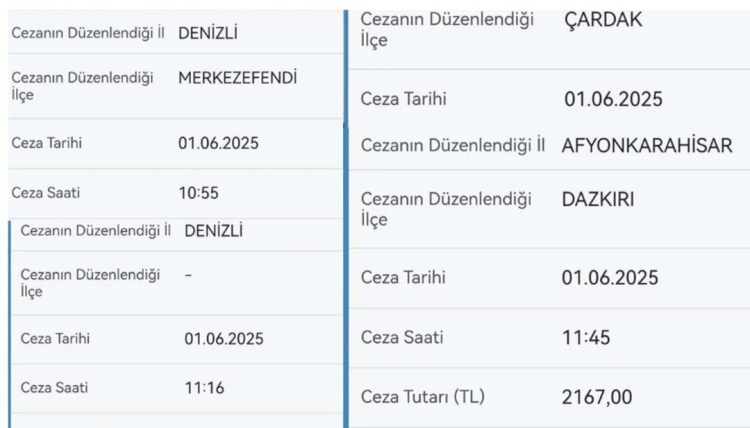Select the 11:16 penalty time

coord(205,388)
